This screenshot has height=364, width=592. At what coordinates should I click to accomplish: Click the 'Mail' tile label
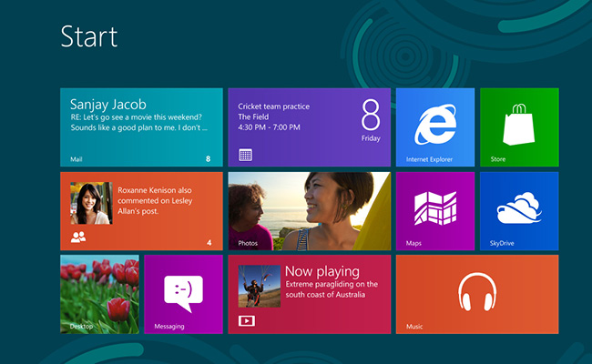pyautogui.click(x=77, y=159)
